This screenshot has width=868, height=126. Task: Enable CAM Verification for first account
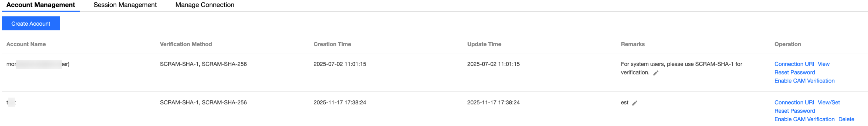804,81
